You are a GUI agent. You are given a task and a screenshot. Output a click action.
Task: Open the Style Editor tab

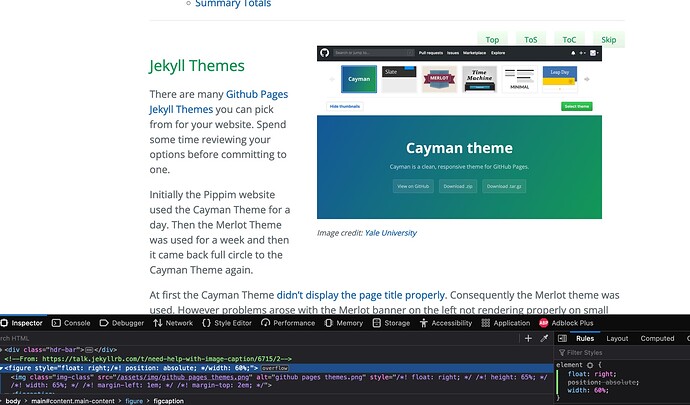227,323
